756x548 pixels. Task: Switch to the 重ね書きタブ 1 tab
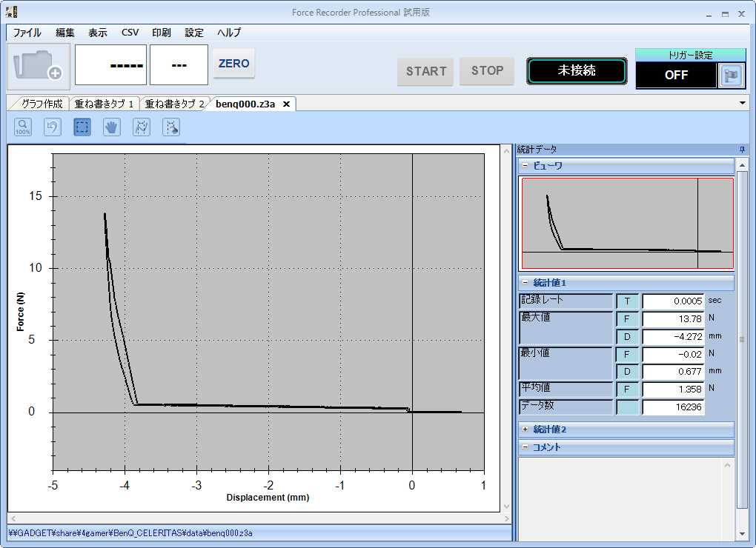click(x=105, y=104)
